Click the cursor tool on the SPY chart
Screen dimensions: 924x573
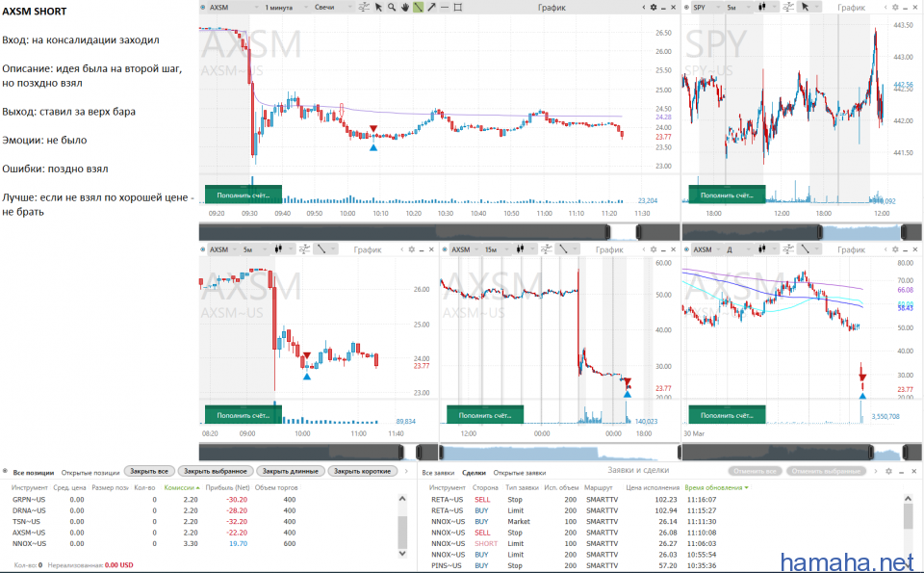click(x=805, y=7)
